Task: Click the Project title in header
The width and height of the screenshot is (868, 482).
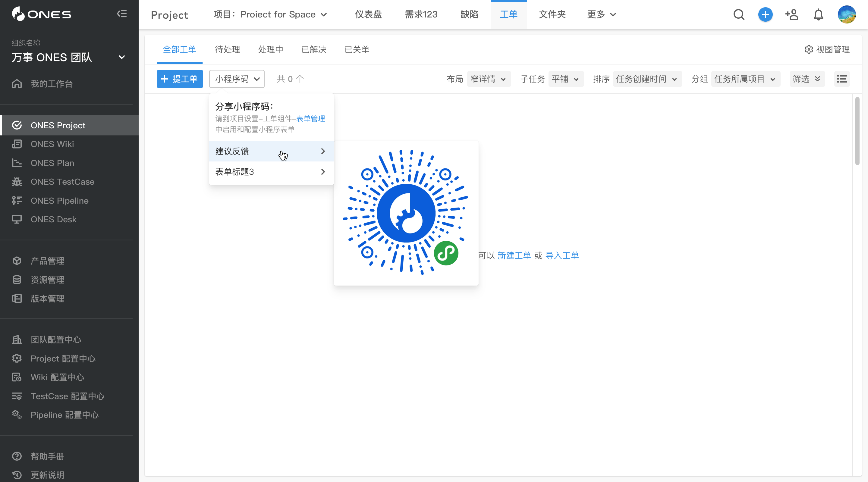Action: pos(169,15)
